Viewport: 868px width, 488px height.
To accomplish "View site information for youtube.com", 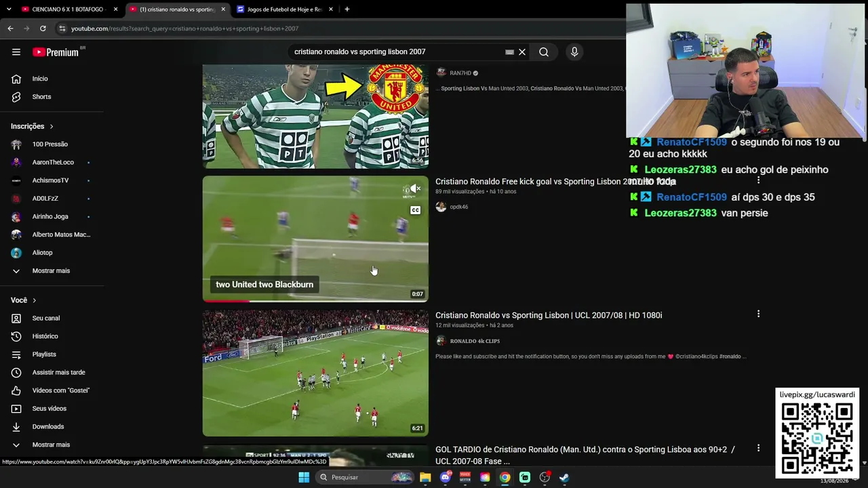I will (62, 28).
